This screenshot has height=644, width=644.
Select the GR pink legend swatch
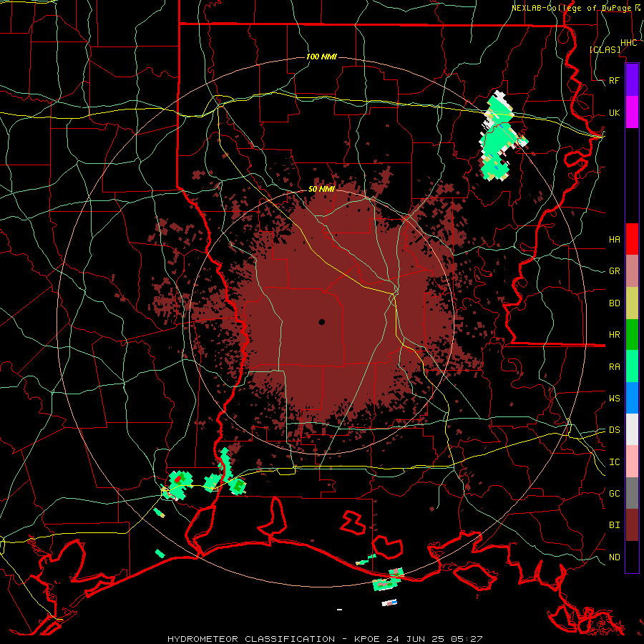pyautogui.click(x=632, y=271)
